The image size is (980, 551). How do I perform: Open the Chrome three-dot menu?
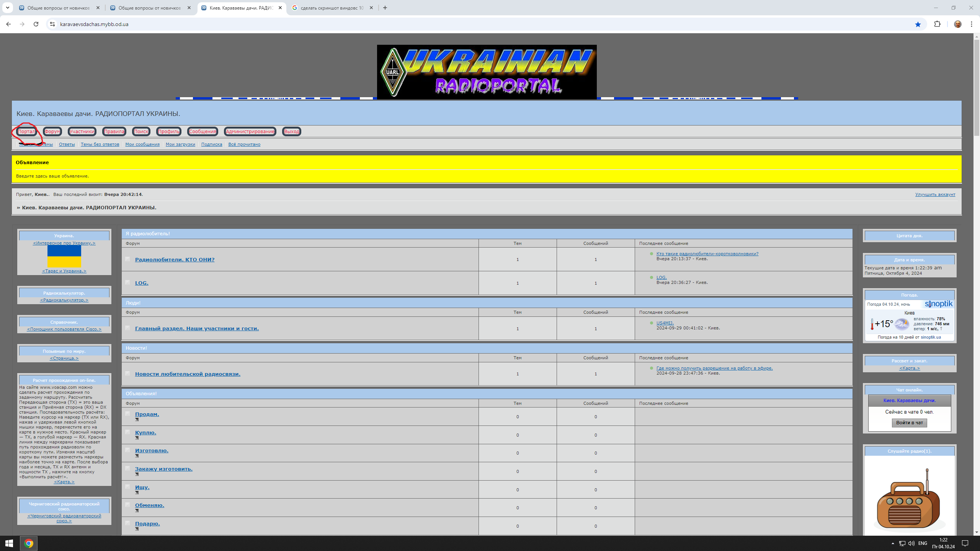coord(971,24)
